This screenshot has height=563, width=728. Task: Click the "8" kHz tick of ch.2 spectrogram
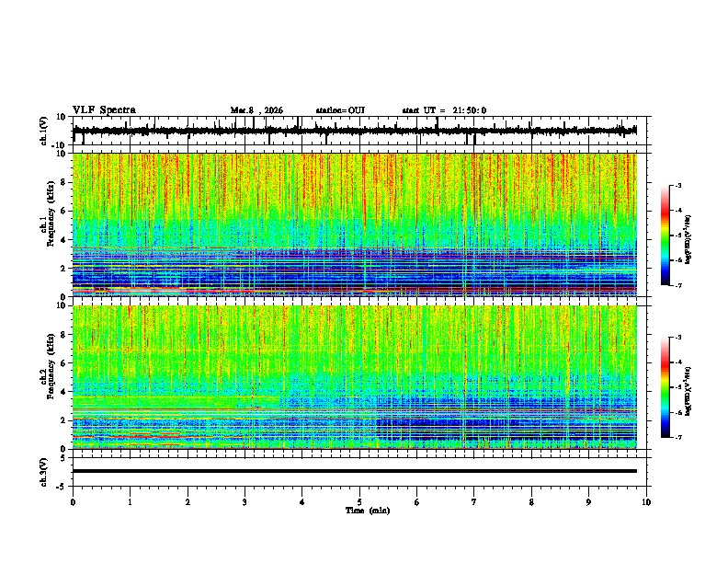click(63, 335)
